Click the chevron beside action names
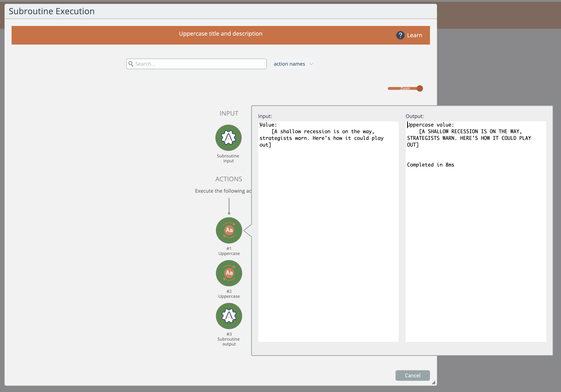Image resolution: width=561 pixels, height=392 pixels. [311, 64]
